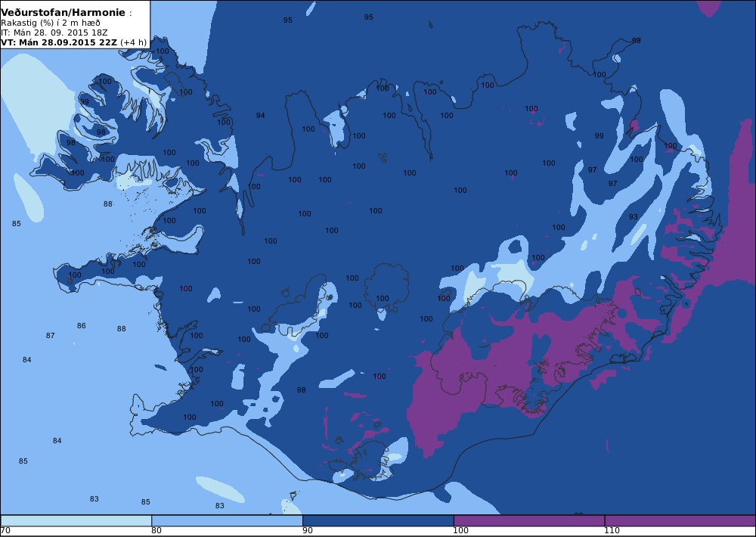Screen dimensions: 756x537
Task: Click the 80 label on the legend scale
Action: pyautogui.click(x=156, y=531)
